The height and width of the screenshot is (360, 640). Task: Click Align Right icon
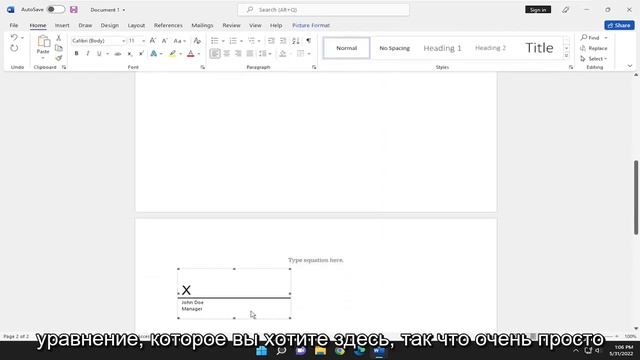point(238,53)
